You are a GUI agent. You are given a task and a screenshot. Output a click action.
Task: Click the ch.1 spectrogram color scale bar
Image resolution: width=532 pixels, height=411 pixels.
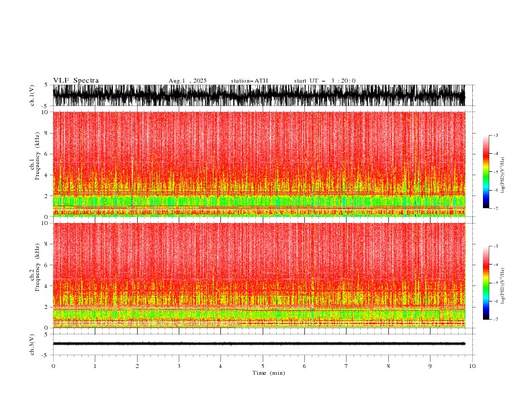[x=486, y=172]
